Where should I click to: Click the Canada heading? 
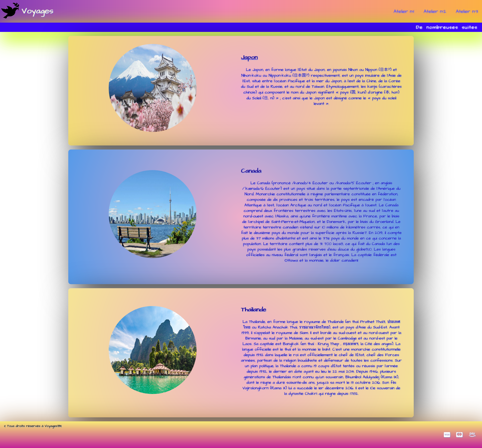(x=251, y=171)
